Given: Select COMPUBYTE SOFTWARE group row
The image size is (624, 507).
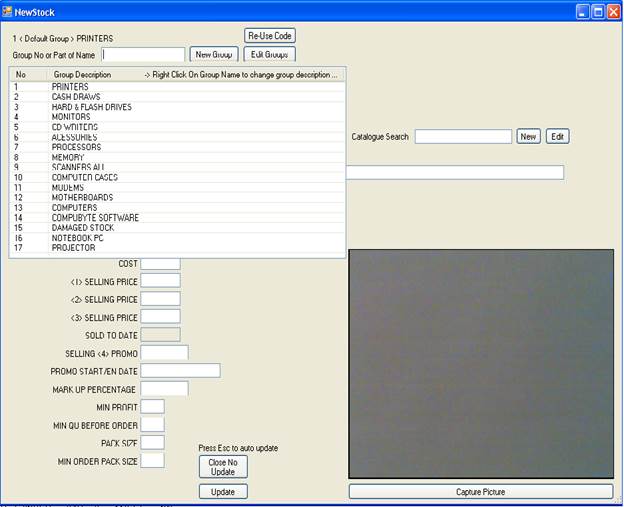Looking at the screenshot, I should tap(177, 218).
